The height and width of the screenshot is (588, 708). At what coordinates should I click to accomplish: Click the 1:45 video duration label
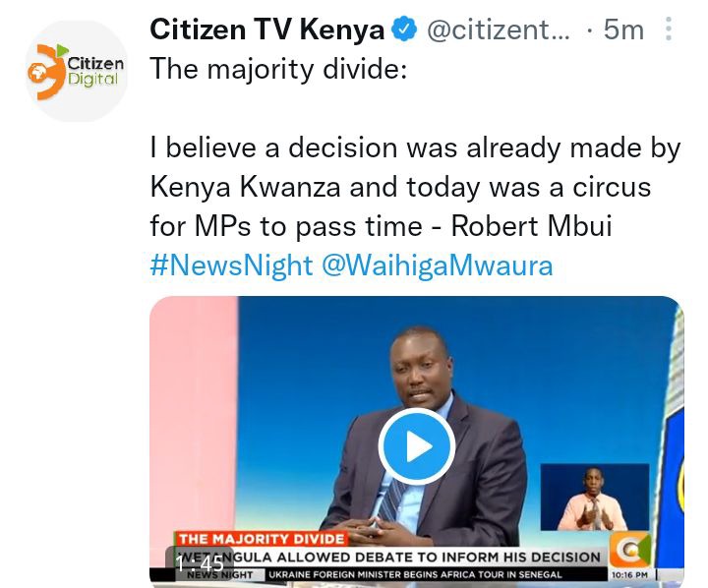(x=200, y=563)
